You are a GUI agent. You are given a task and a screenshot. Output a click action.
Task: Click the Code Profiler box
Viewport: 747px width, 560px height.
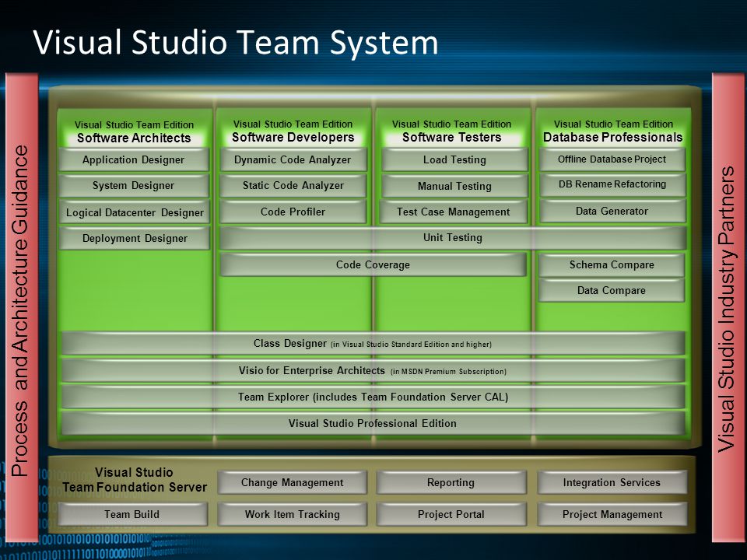tap(293, 212)
